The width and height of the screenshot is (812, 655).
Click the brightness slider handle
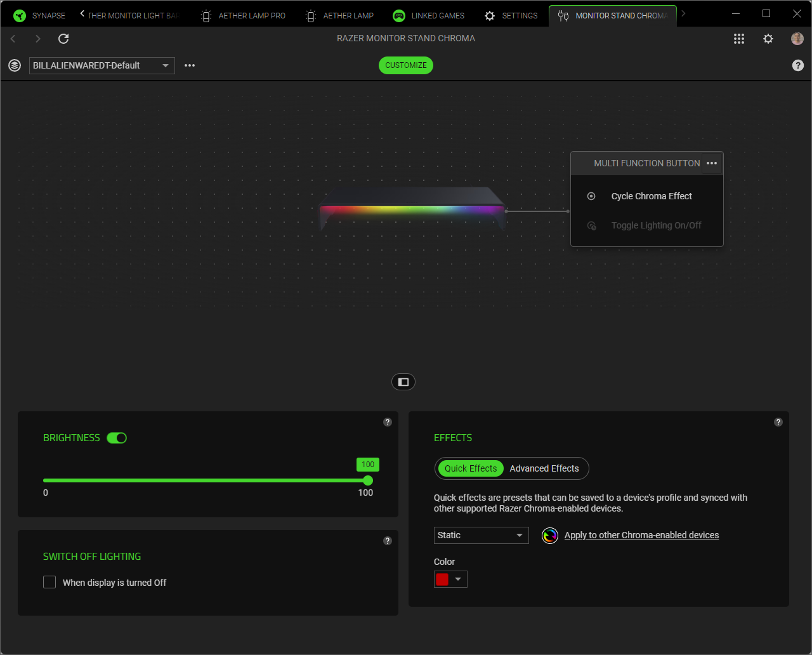(368, 480)
